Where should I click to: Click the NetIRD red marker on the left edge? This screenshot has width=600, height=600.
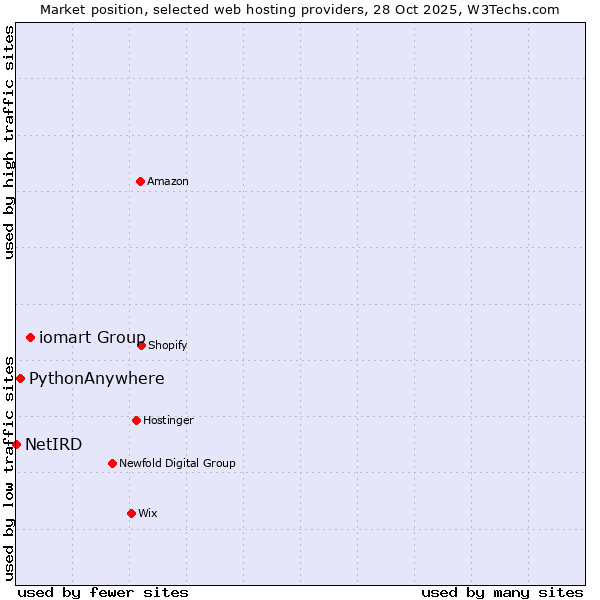coord(16,444)
